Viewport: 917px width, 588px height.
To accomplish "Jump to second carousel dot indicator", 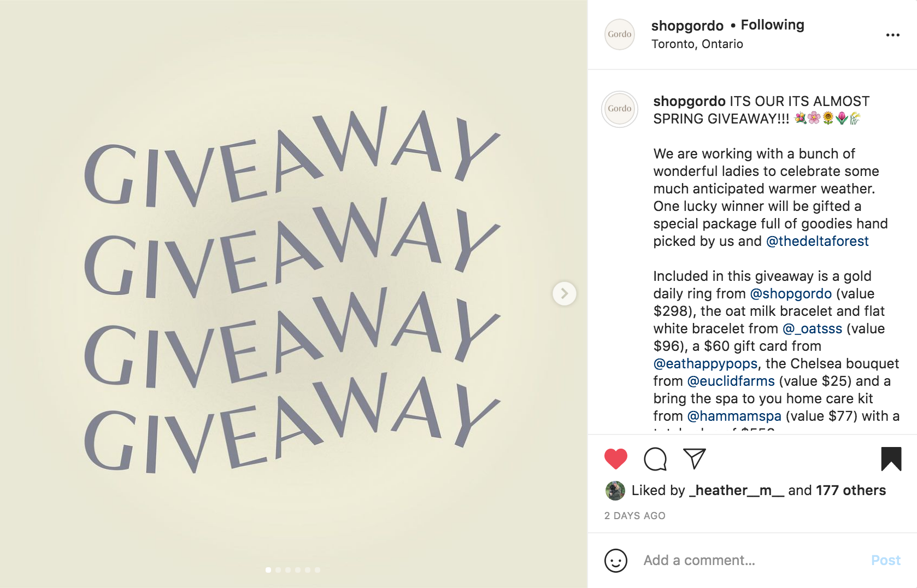I will (x=278, y=570).
